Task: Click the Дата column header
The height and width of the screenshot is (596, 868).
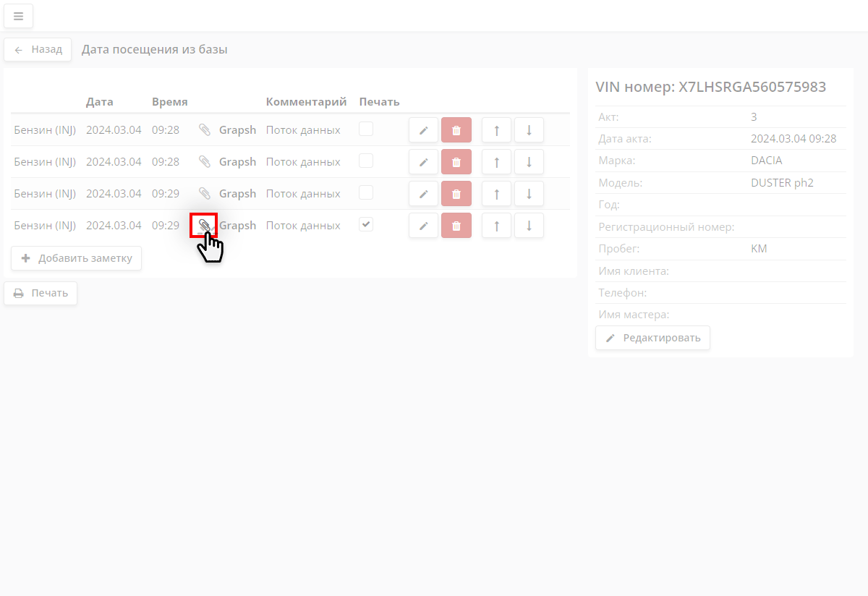Action: coord(98,101)
